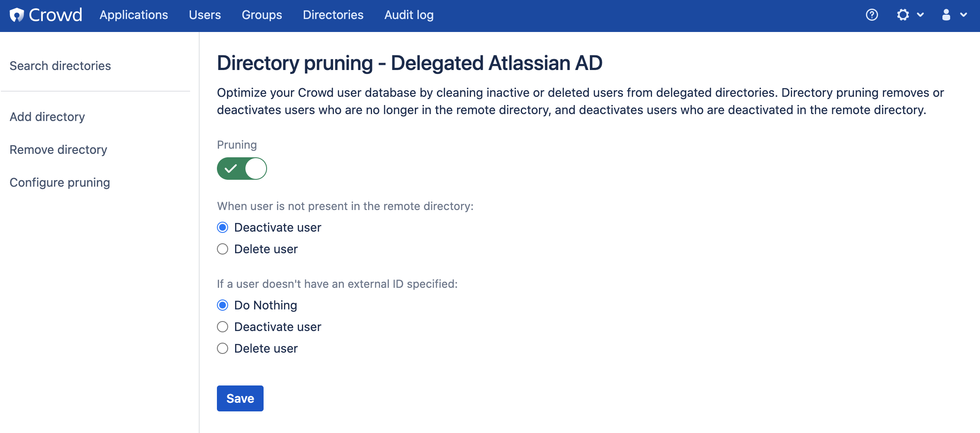The image size is (980, 433).
Task: Select Delete user for missing remote users
Action: [x=223, y=249]
